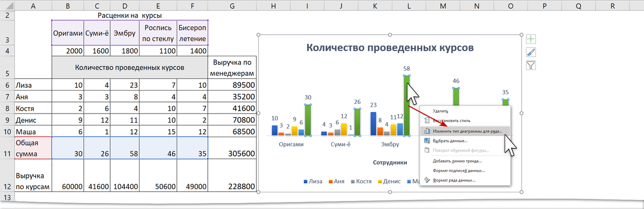Select merged cell 'Количество проведенных курсов'
This screenshot has height=209, width=644.
tap(129, 68)
